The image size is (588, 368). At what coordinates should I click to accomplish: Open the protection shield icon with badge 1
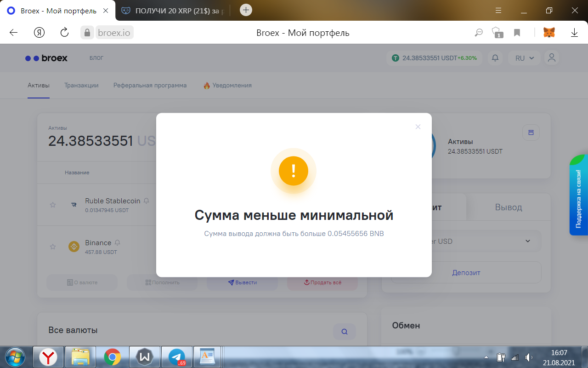point(497,33)
